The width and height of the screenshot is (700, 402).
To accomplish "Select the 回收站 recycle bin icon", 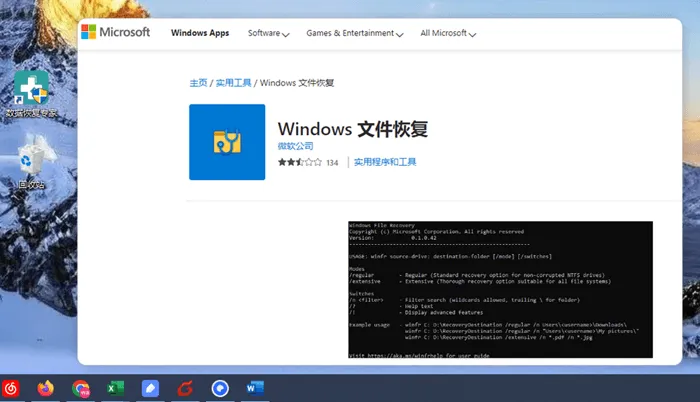I will 31,163.
